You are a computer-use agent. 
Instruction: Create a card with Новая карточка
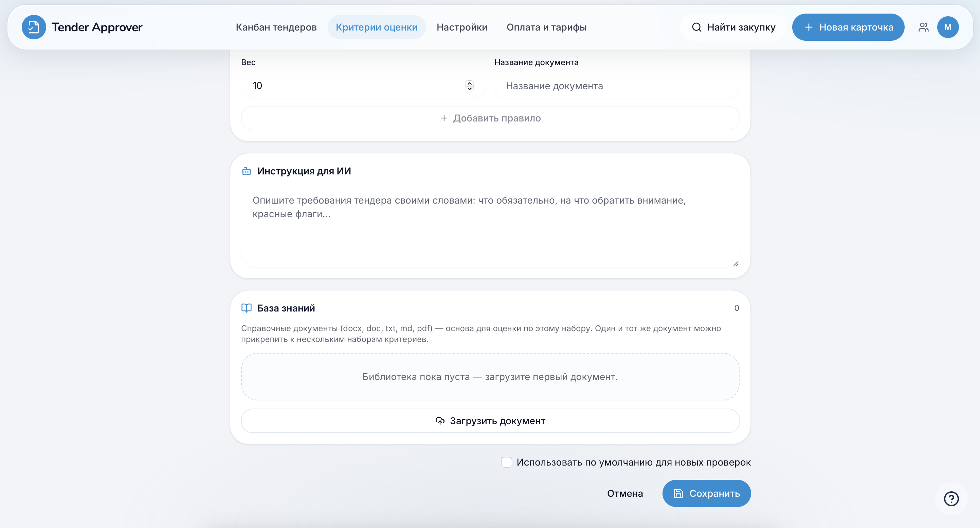pyautogui.click(x=848, y=27)
